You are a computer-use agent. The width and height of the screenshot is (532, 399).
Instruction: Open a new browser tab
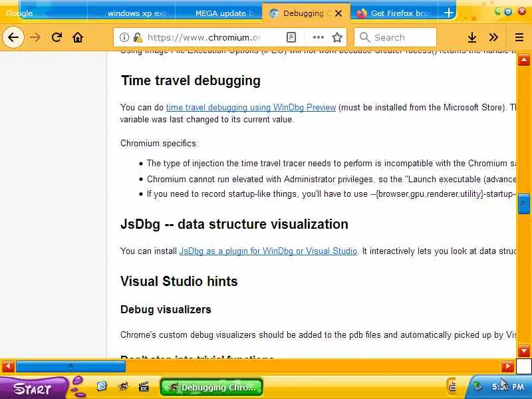(448, 13)
